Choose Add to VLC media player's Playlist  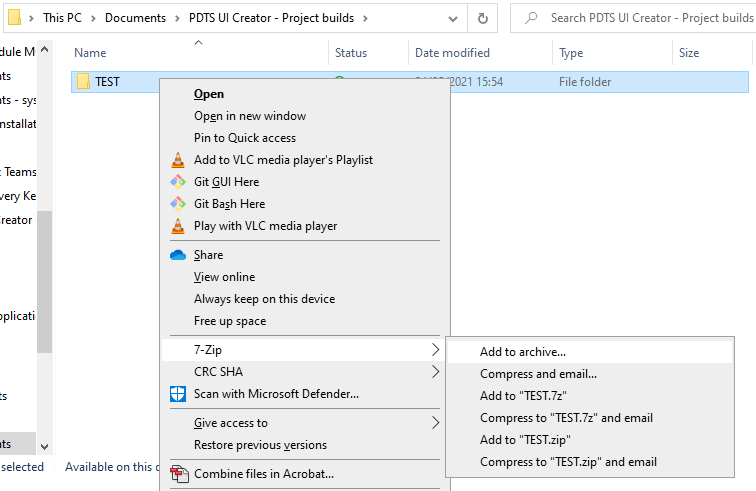[284, 160]
